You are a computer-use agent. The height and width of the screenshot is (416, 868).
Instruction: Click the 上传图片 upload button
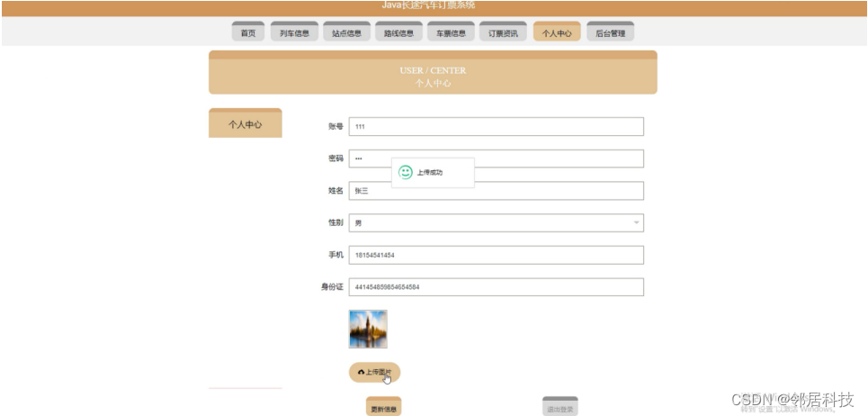[x=374, y=372]
